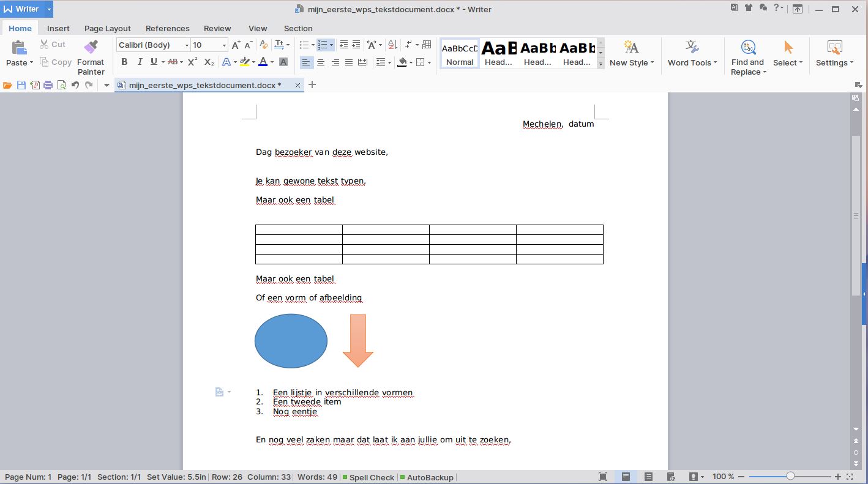The image size is (868, 484).
Task: Open font color picker arrow
Action: point(272,62)
